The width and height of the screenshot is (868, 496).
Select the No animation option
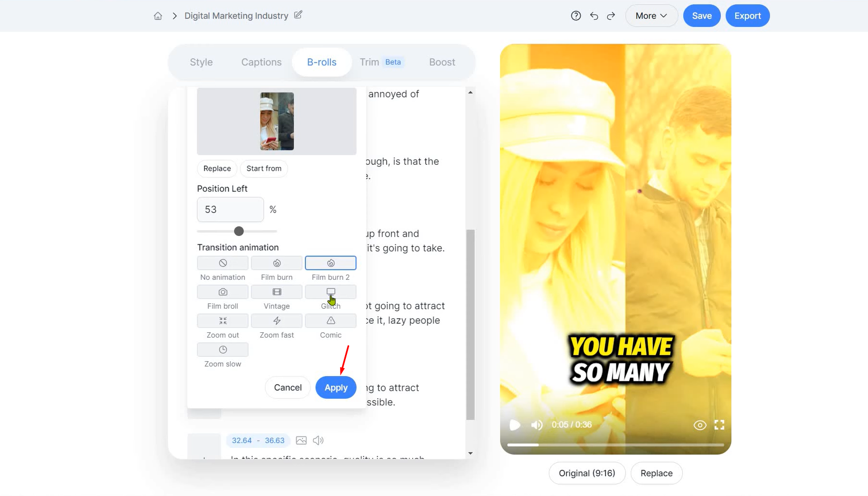coord(223,263)
